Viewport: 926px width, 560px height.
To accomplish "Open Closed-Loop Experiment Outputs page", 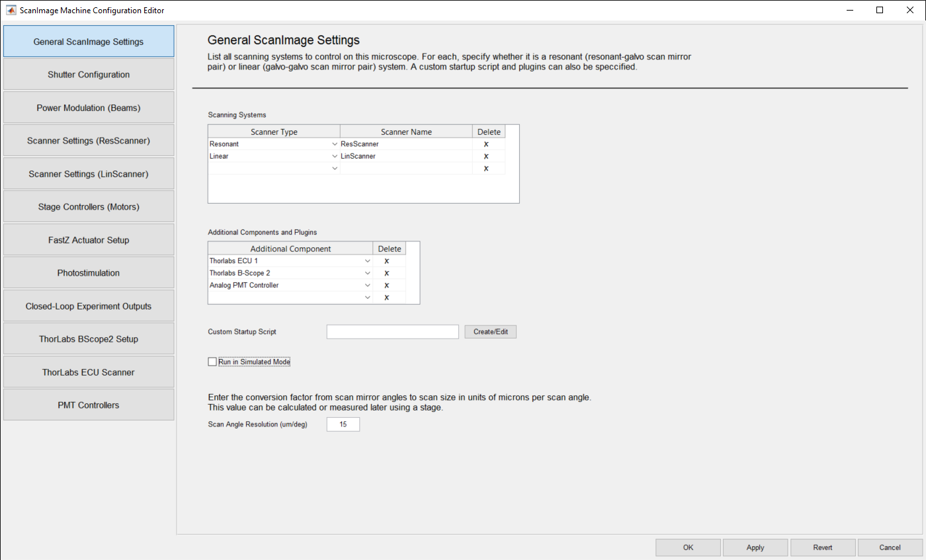I will [89, 305].
